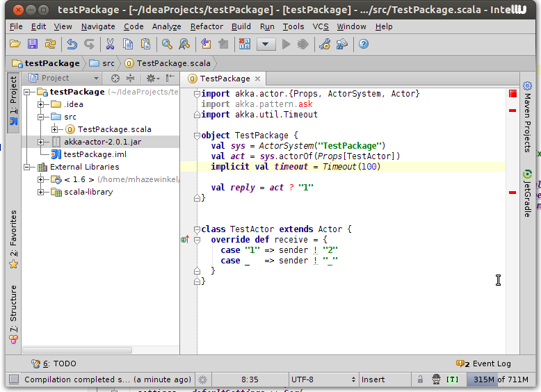Viewport: 541px width, 392px height.
Task: Click the Make Project icon
Action: (245, 44)
